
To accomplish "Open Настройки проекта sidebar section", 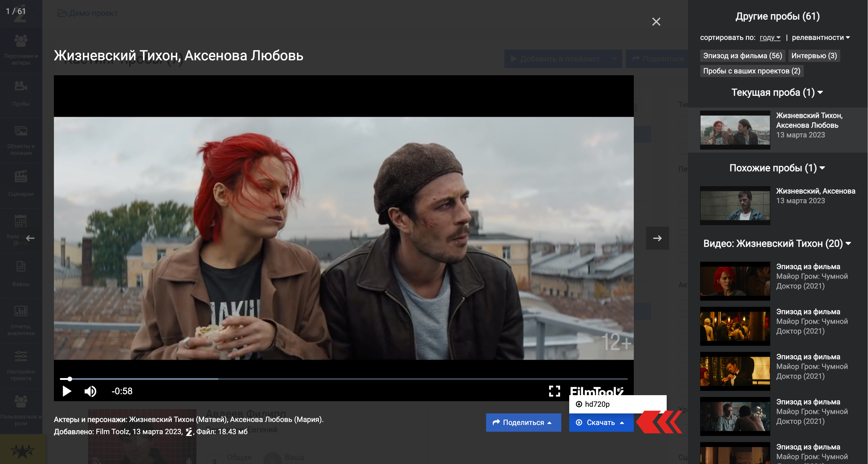I will (x=21, y=366).
